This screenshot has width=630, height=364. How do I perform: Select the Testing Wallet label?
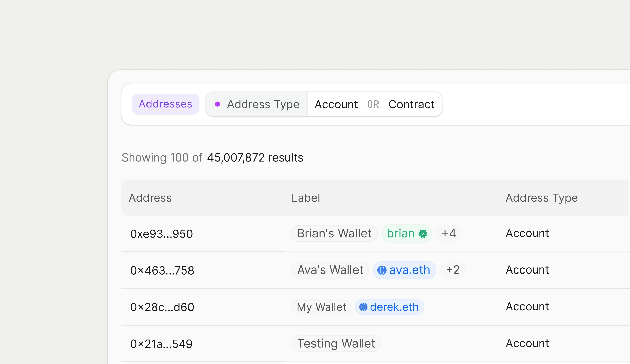(336, 343)
